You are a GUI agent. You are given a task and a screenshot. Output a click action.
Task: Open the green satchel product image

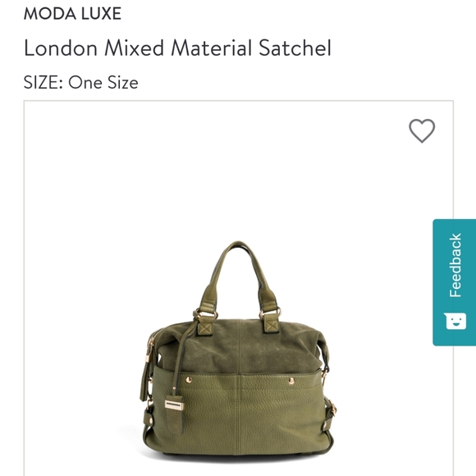238,352
